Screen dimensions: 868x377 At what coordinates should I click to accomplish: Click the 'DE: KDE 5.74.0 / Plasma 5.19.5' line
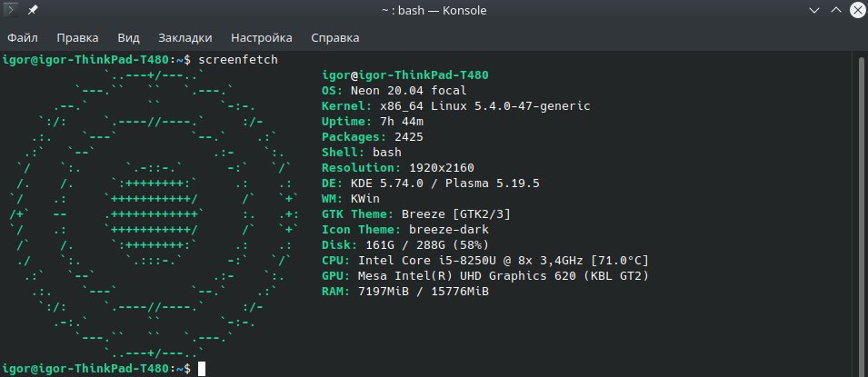click(431, 184)
